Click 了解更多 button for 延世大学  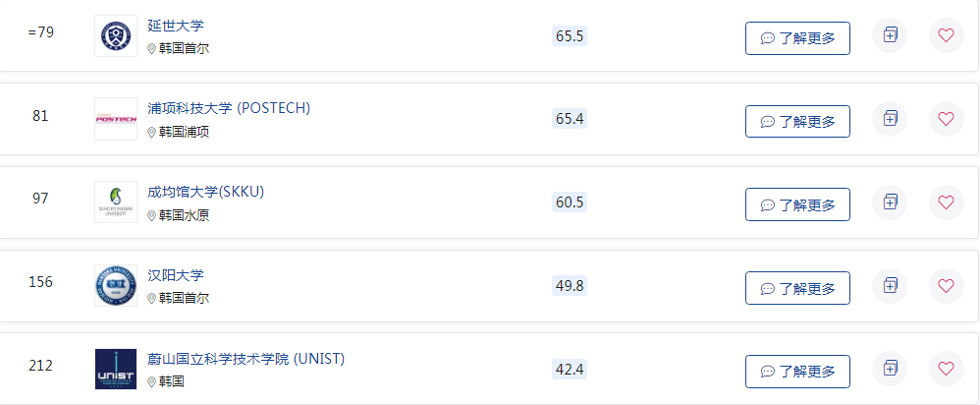point(797,38)
